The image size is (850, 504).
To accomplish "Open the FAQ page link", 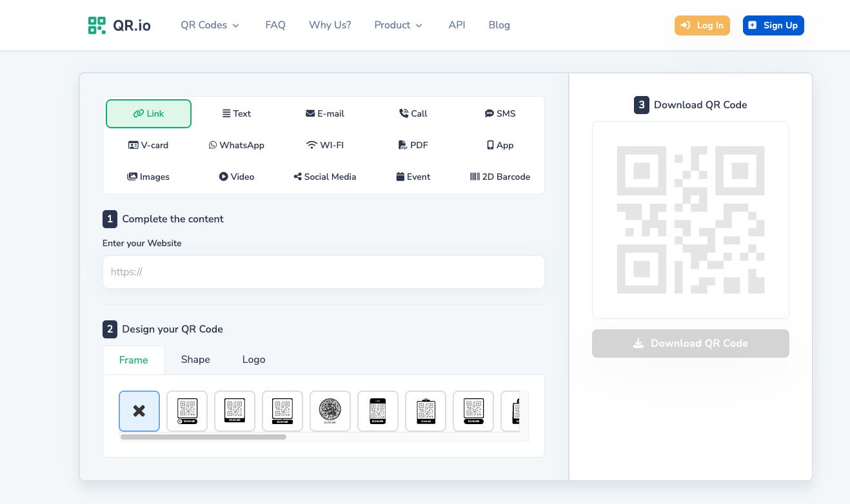I will coord(275,25).
